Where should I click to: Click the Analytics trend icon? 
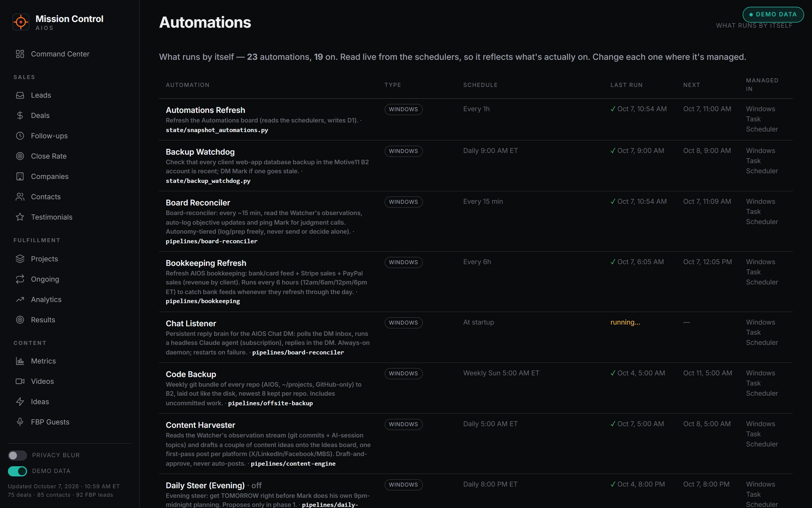20,299
